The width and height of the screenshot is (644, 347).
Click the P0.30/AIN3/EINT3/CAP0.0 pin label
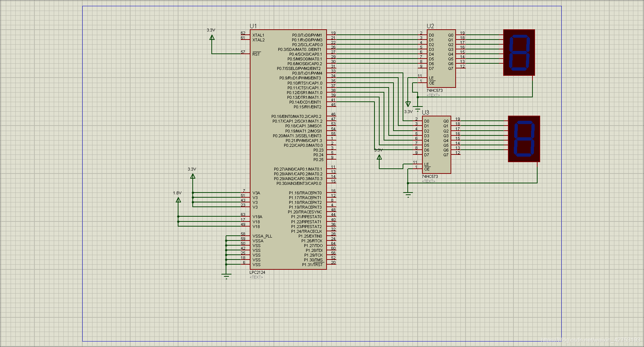299,183
